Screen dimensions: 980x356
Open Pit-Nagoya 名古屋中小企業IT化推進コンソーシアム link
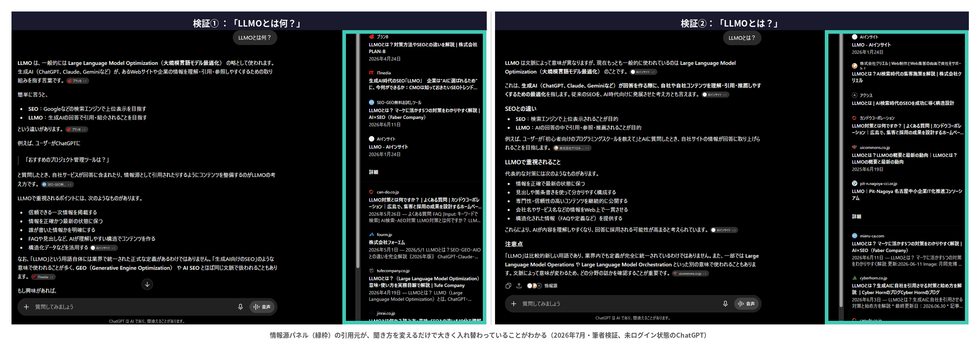point(907,195)
